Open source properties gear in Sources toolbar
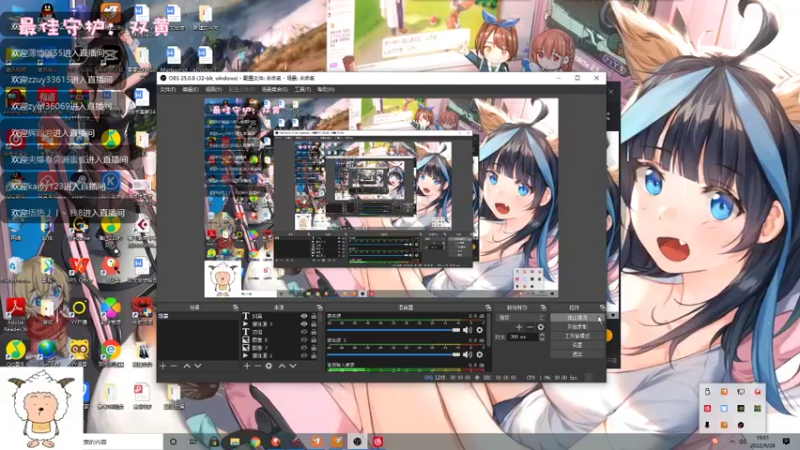The height and width of the screenshot is (450, 800). (x=269, y=366)
